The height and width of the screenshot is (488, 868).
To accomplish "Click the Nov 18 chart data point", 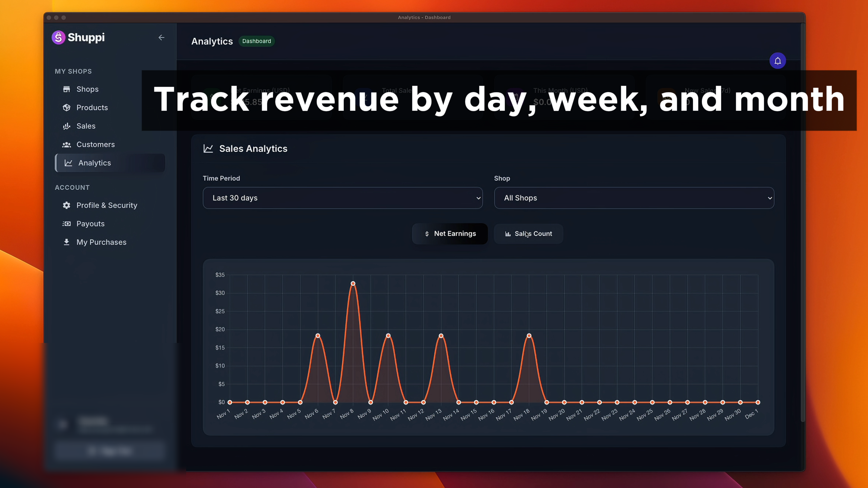I will (x=529, y=336).
